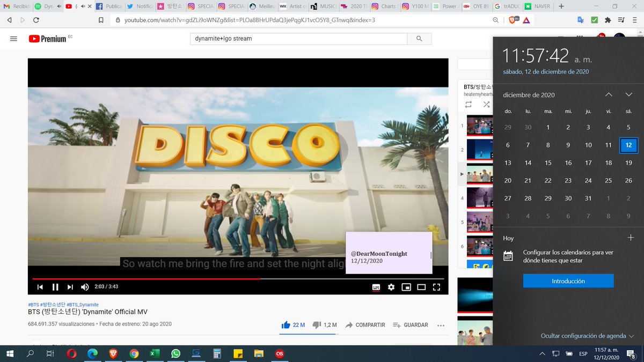Image resolution: width=644 pixels, height=362 pixels.
Task: Click the #방탄소년단 hashtag link
Action: [x=53, y=305]
